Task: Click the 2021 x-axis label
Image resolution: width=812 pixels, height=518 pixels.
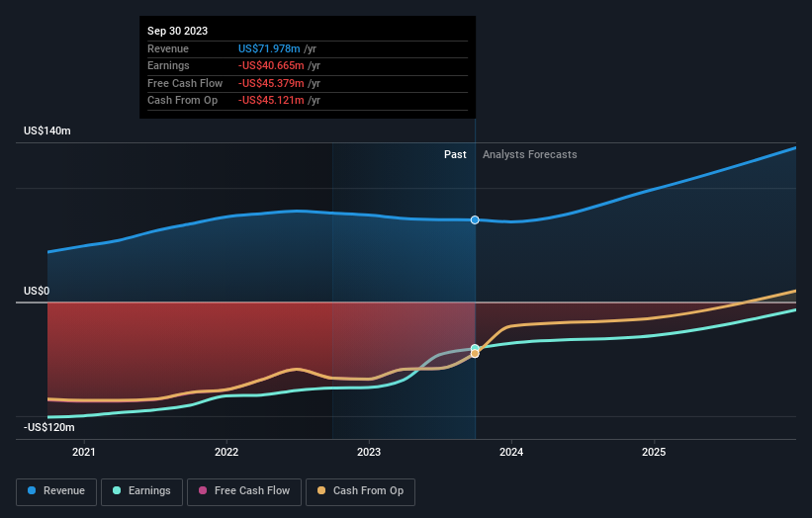Action: (84, 453)
